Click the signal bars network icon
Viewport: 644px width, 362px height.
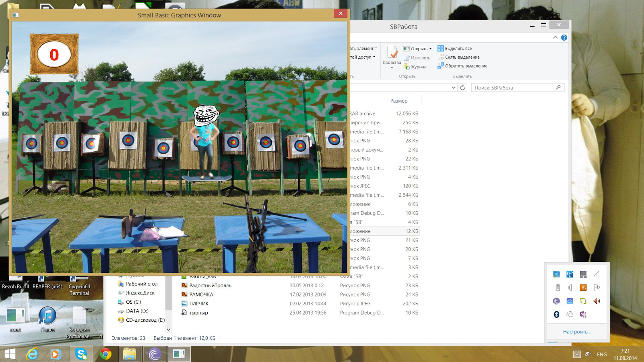(597, 274)
